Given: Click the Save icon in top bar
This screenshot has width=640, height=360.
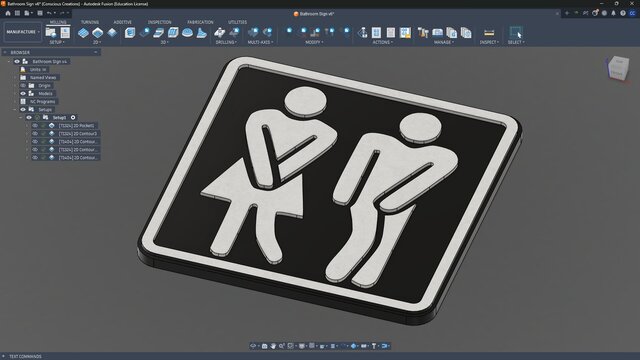Looking at the screenshot, I should point(40,13).
